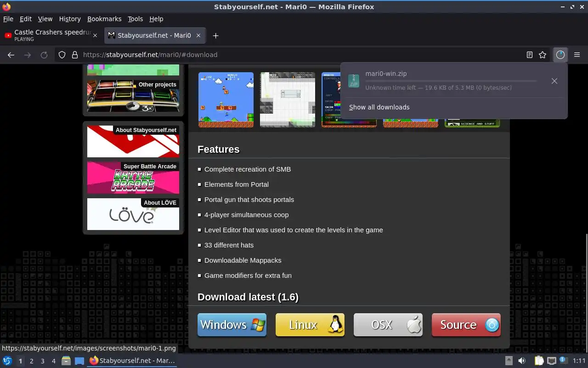The width and height of the screenshot is (588, 368).
Task: Go back to the previous page
Action: pos(11,55)
